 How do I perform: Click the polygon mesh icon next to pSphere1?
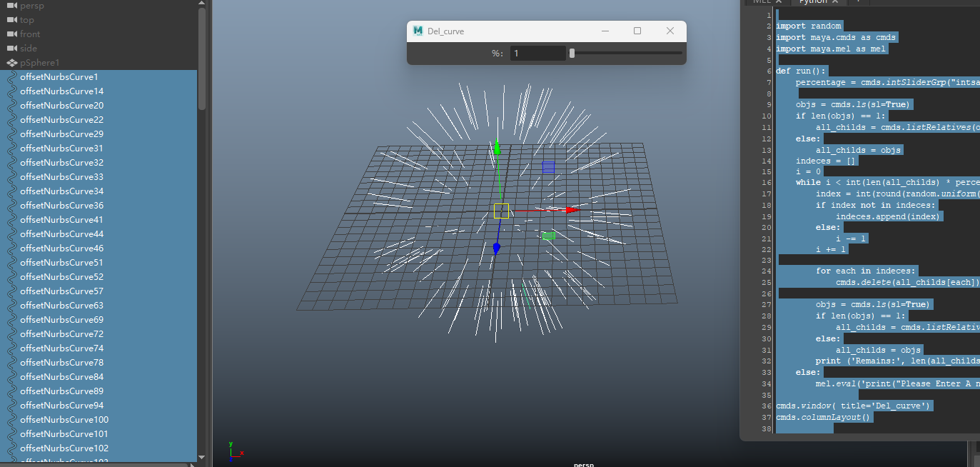click(11, 62)
